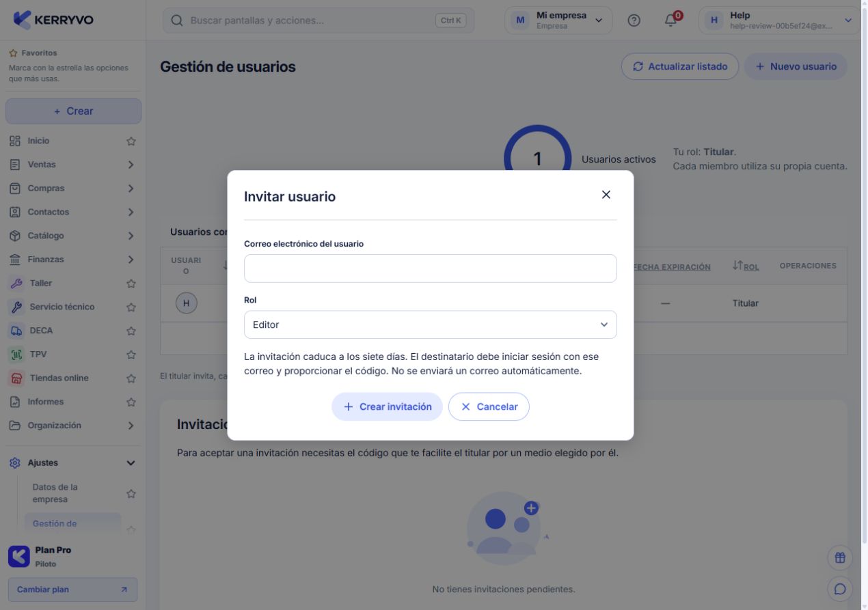The width and height of the screenshot is (868, 610).
Task: Click Actualizar listado button
Action: [680, 66]
